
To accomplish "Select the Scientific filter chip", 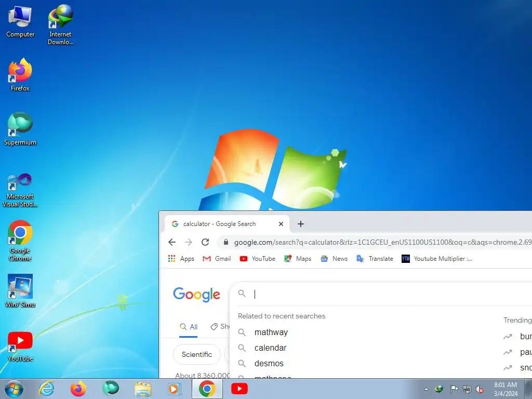I will [x=197, y=354].
